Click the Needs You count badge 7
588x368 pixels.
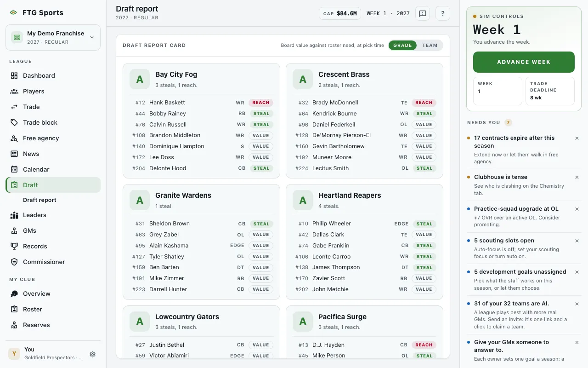[x=508, y=123]
